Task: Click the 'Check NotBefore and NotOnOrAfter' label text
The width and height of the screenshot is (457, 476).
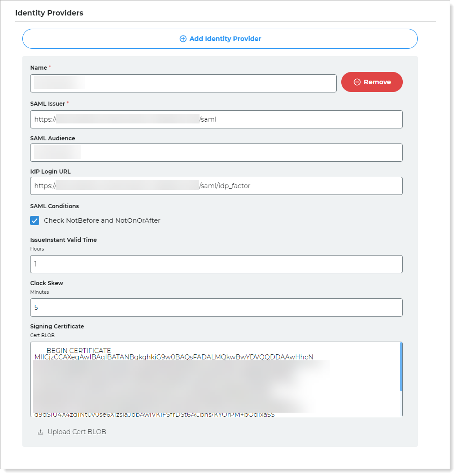Action: (102, 220)
